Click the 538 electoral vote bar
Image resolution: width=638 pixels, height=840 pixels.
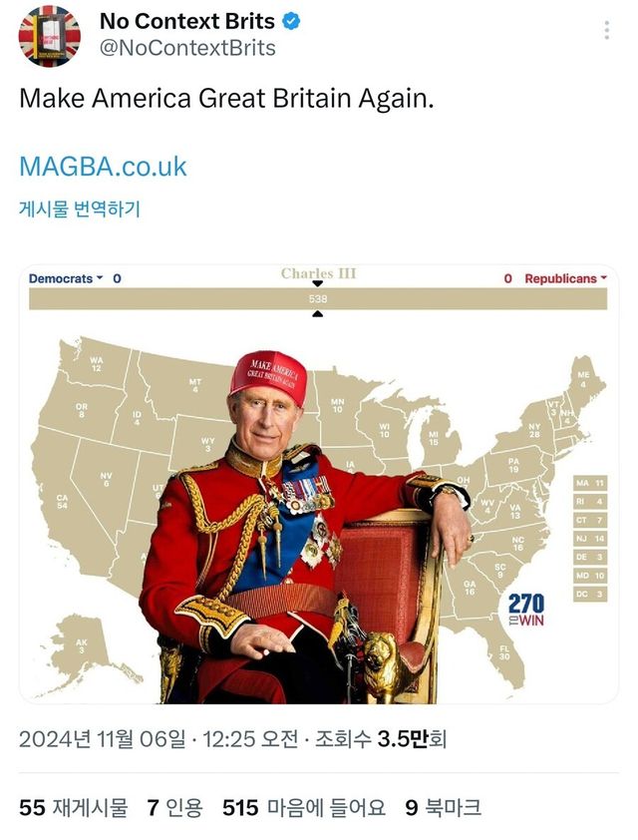tap(318, 299)
